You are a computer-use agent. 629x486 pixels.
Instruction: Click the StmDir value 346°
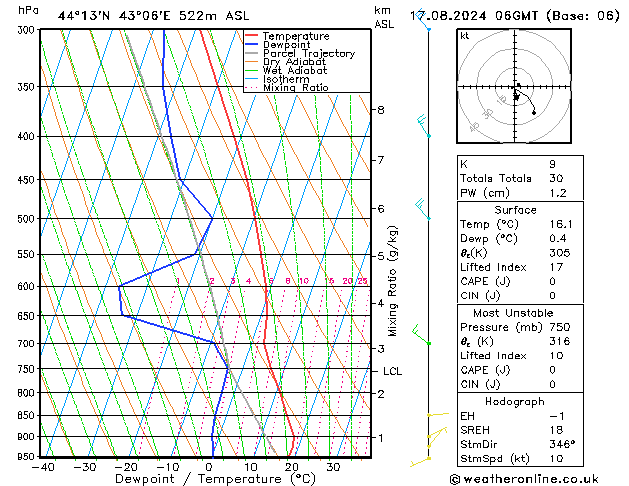point(562,444)
